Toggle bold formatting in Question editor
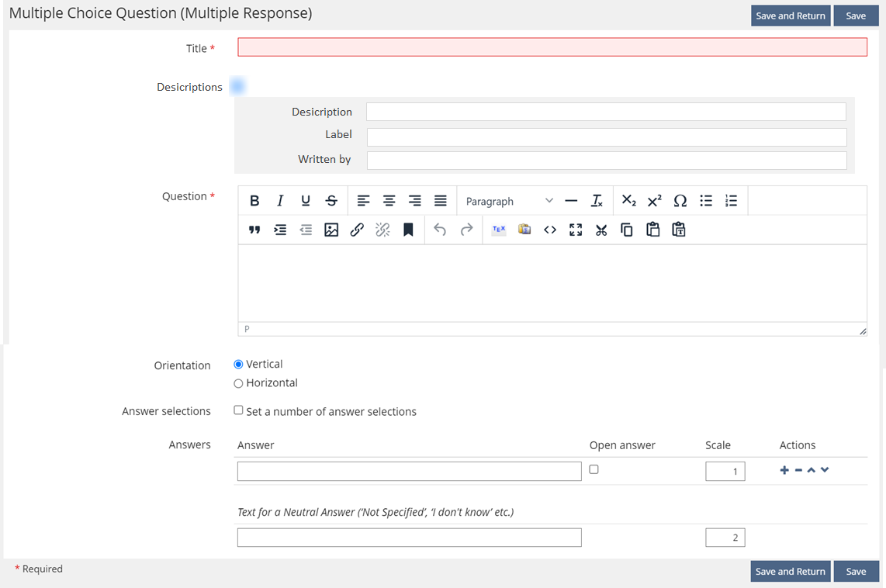This screenshot has width=886, height=588. tap(254, 201)
